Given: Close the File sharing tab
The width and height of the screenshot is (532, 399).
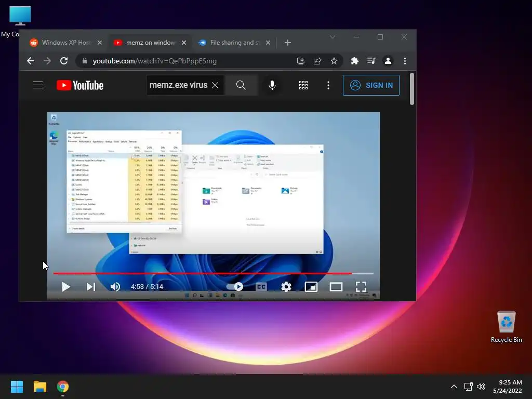Looking at the screenshot, I should 268,43.
